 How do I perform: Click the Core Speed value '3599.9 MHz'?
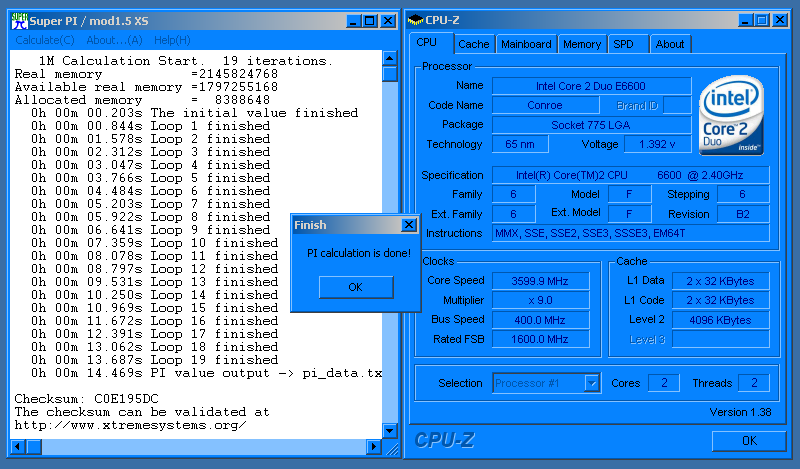pyautogui.click(x=540, y=281)
